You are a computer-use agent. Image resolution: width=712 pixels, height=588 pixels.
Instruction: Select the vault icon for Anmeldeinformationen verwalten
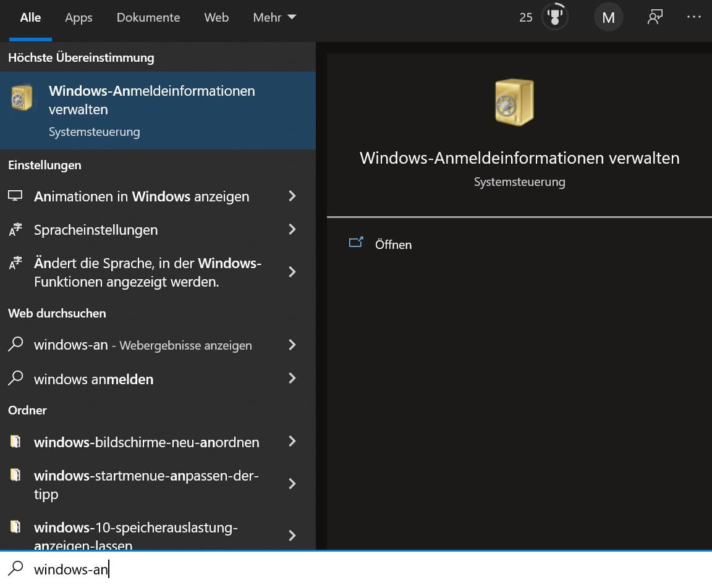click(x=20, y=97)
